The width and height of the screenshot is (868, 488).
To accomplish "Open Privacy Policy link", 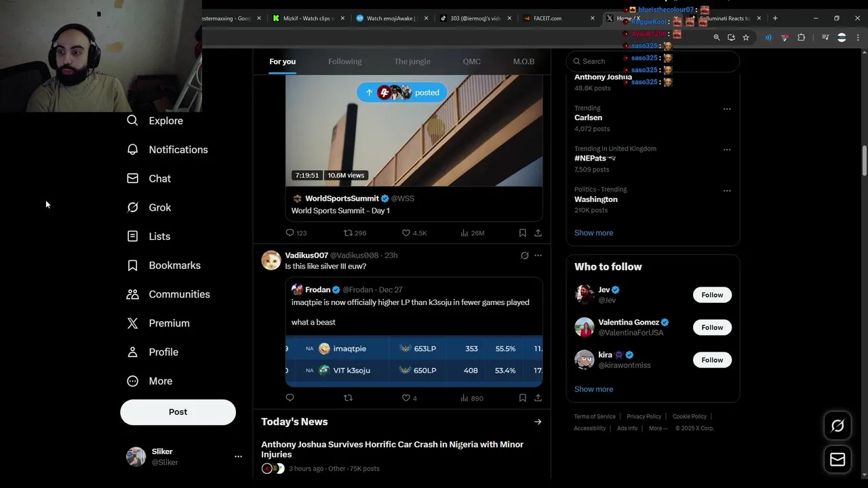I will (644, 417).
